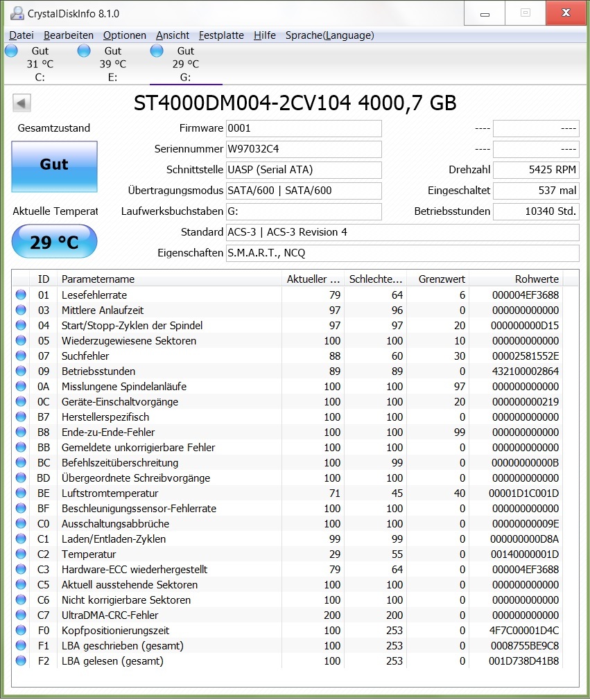This screenshot has height=700, width=590.
Task: Click the disk title ST4000DM004-2CV104
Action: pos(295,103)
